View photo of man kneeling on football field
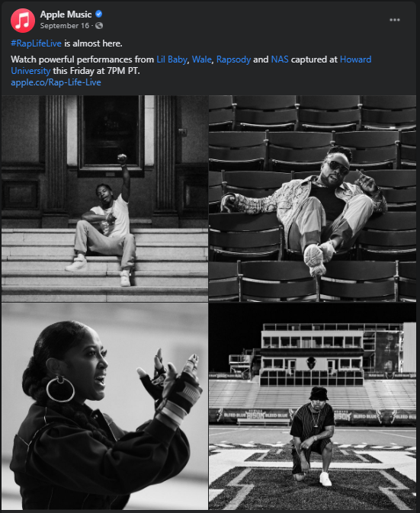Viewport: 420px width, 513px height. (313, 406)
